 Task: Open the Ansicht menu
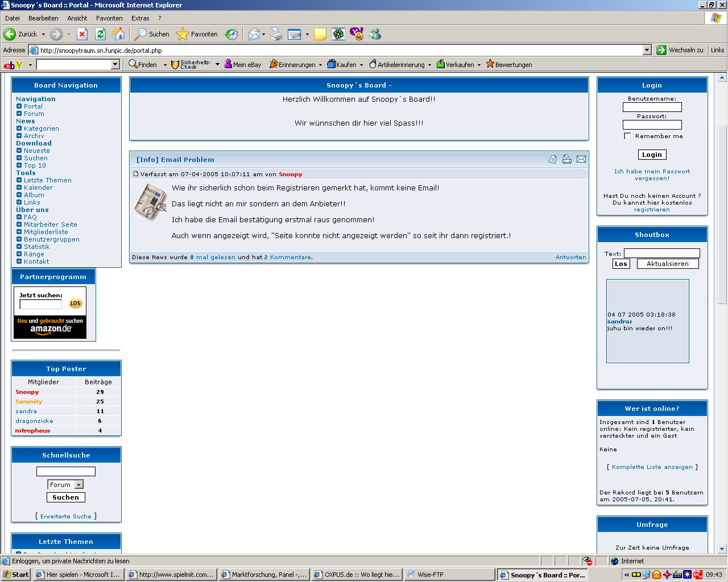click(77, 18)
